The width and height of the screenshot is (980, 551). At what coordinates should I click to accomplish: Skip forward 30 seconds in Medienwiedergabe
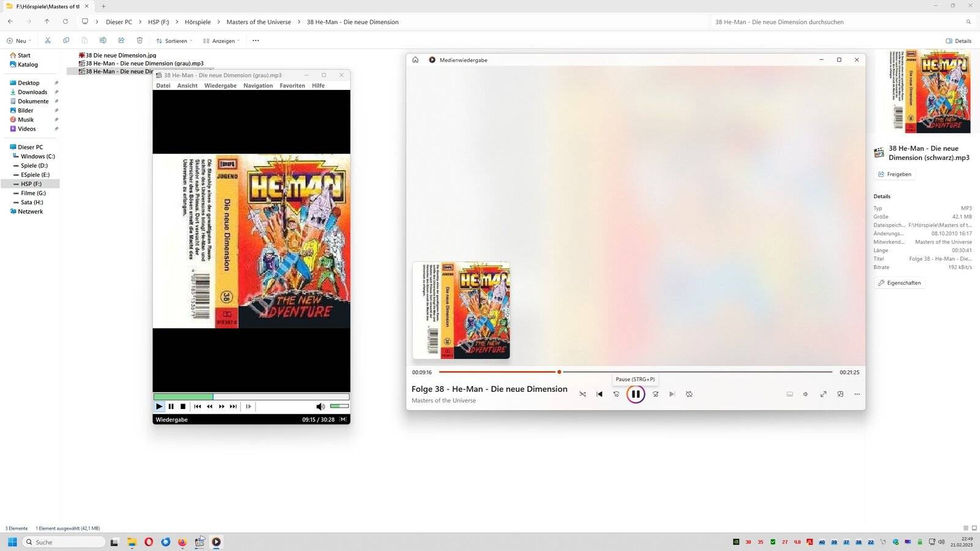pyautogui.click(x=655, y=394)
